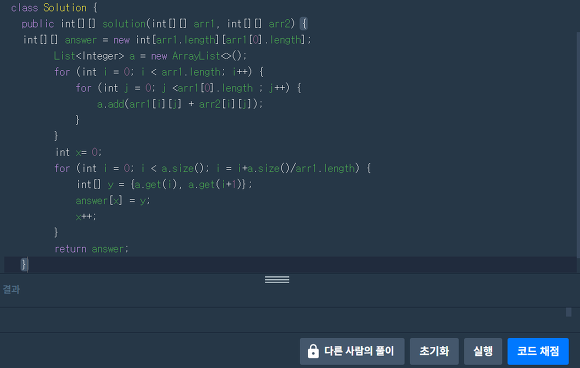Open 다른 사람의 풀이 locked button
The image size is (580, 368).
pos(352,351)
